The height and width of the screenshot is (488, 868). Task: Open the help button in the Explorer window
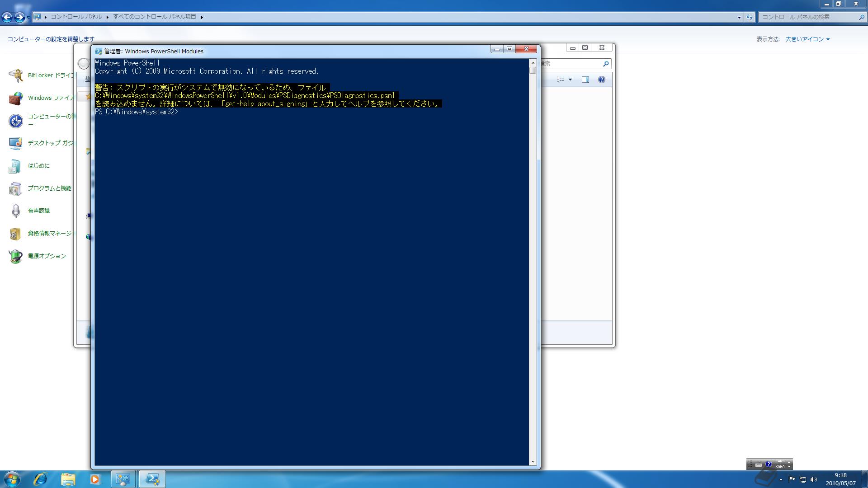click(601, 80)
